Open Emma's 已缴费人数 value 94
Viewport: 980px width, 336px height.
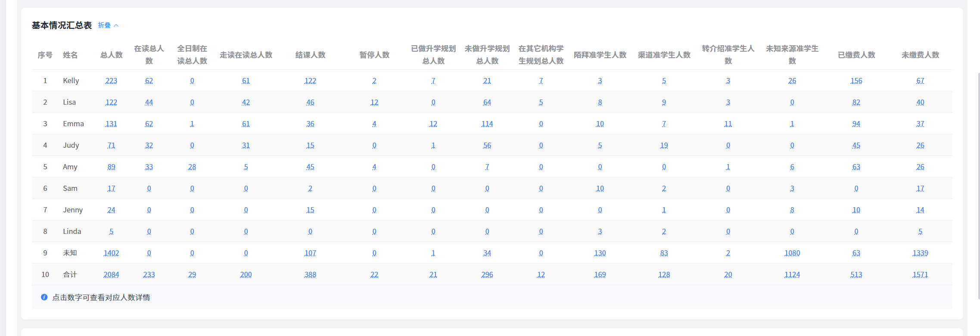pos(856,124)
